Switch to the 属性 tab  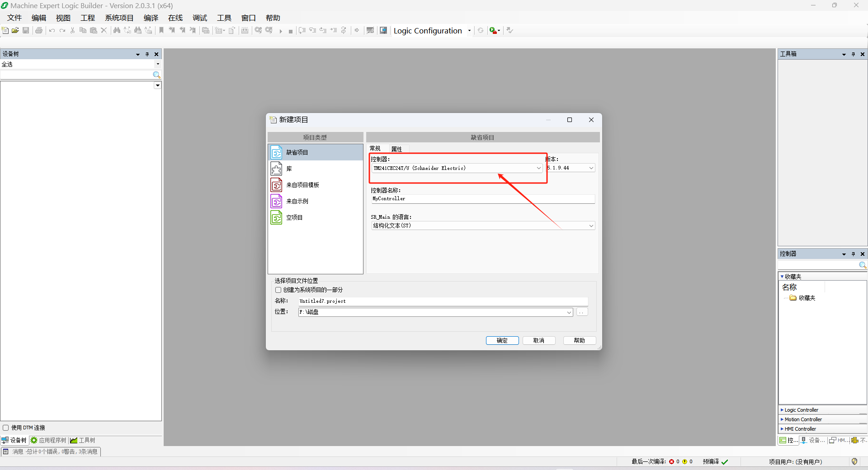[397, 148]
